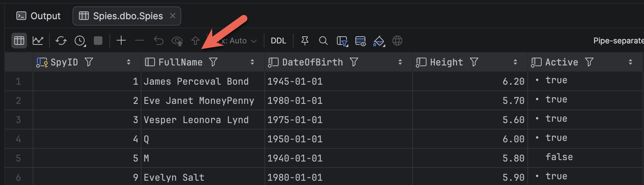
Task: Sort by the DateOfBirth sort arrows
Action: tap(400, 62)
